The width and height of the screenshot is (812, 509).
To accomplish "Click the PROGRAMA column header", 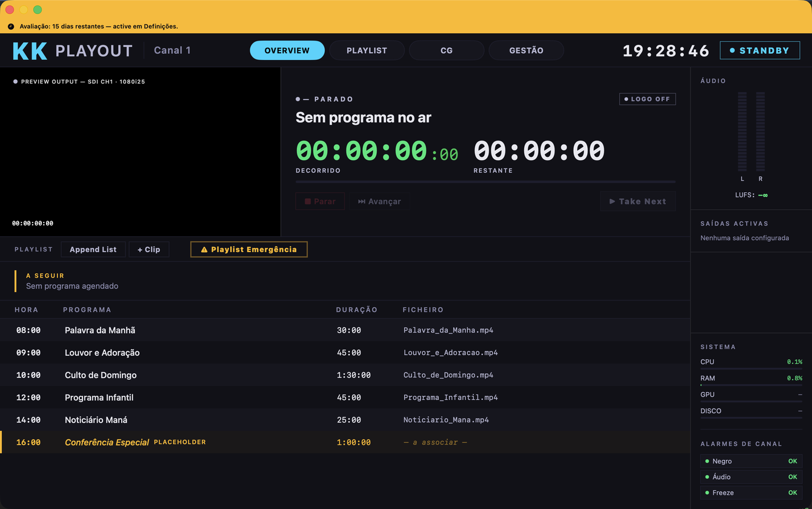I will point(87,310).
